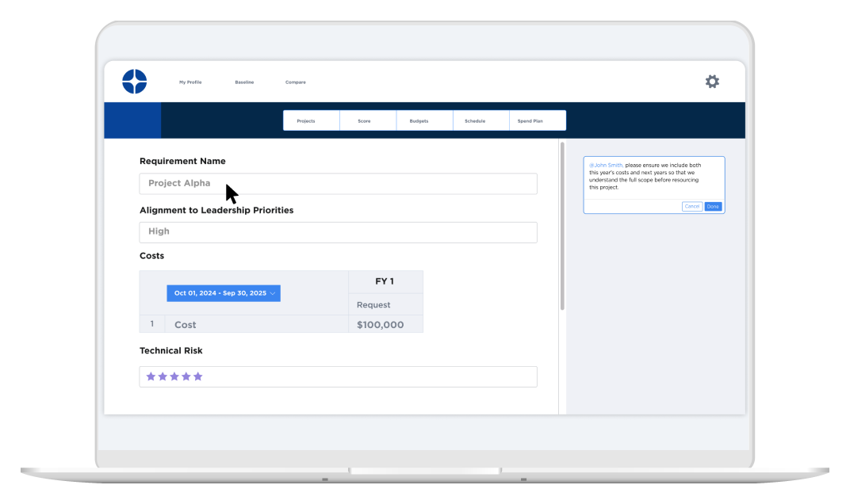Click the fourth rating star
The image size is (850, 504).
[x=185, y=376]
